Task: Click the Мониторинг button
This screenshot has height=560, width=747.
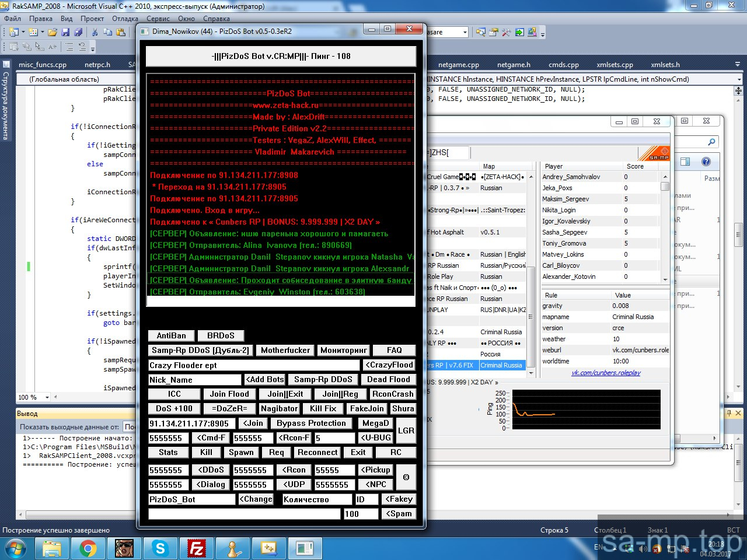Action: click(x=344, y=351)
